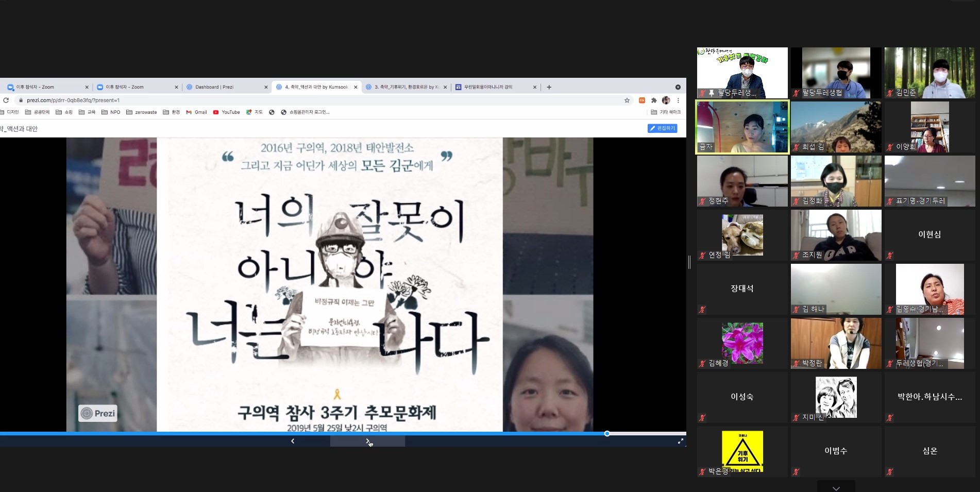Close the '우린일회용이아니니까 강의' tab
Viewport: 980px width, 492px height.
[535, 87]
